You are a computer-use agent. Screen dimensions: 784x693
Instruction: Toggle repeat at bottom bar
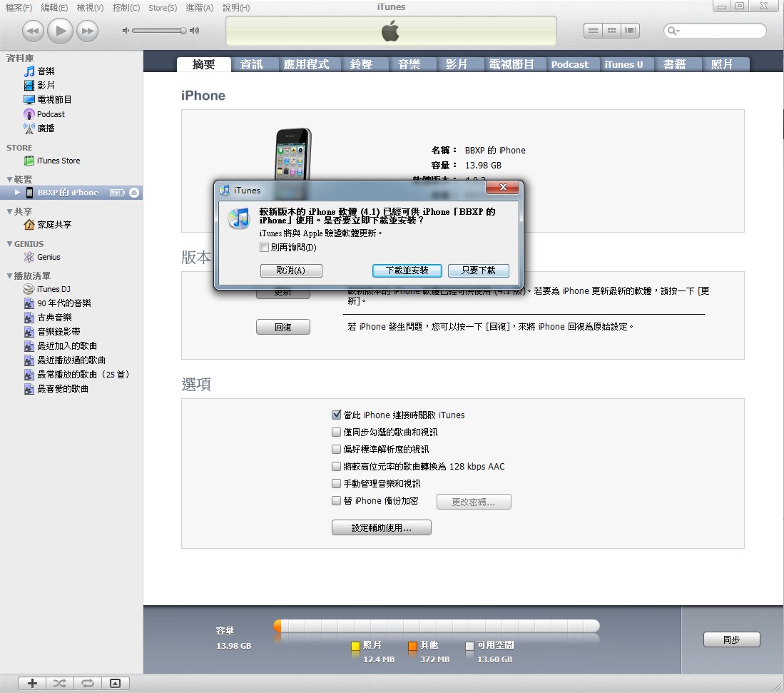[x=88, y=683]
